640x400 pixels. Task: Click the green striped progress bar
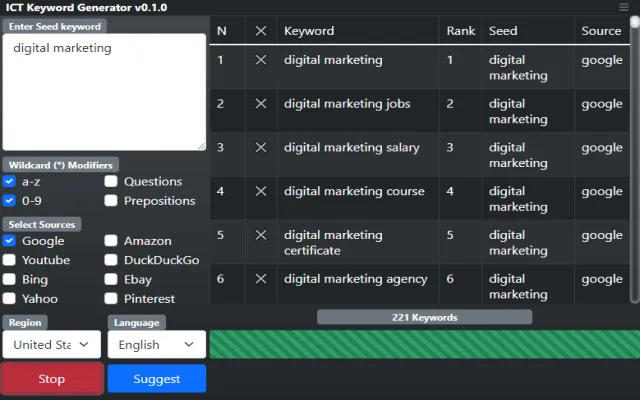[424, 344]
